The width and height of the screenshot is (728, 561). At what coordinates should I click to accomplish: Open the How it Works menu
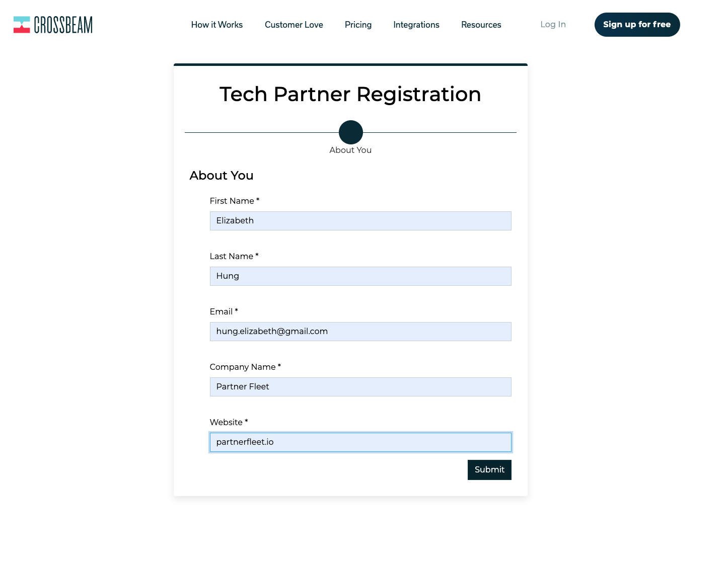[x=217, y=25]
